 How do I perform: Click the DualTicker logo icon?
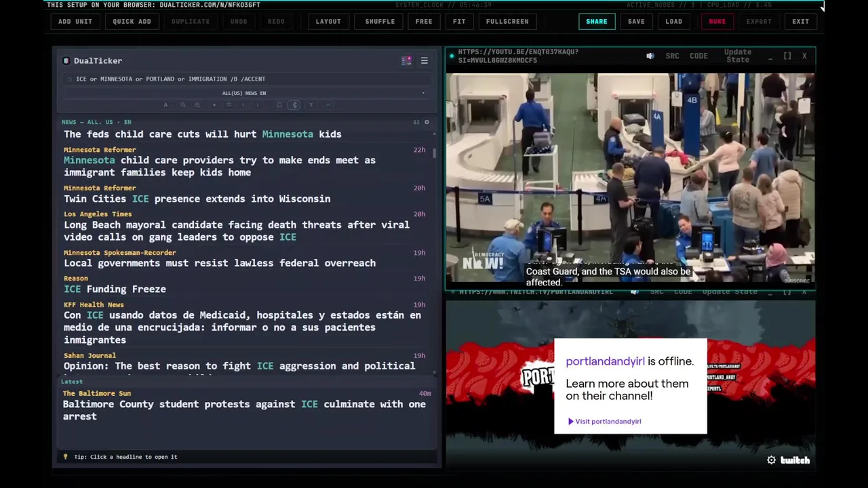(x=66, y=61)
